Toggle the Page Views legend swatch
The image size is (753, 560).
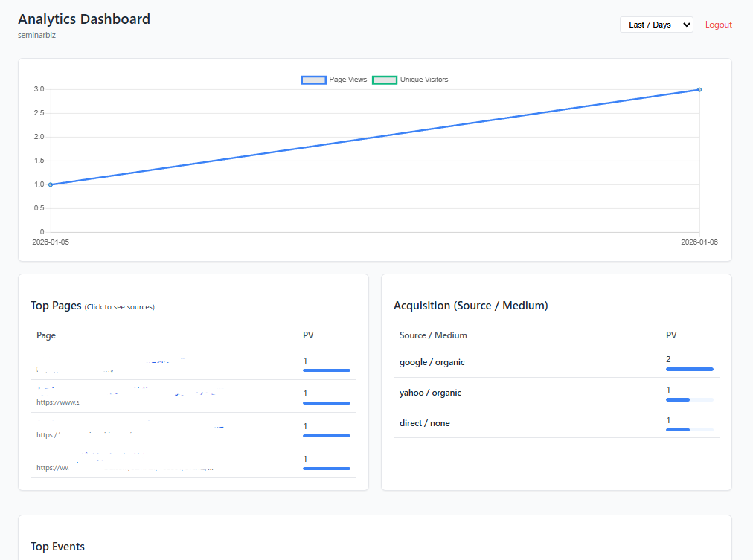pos(313,80)
